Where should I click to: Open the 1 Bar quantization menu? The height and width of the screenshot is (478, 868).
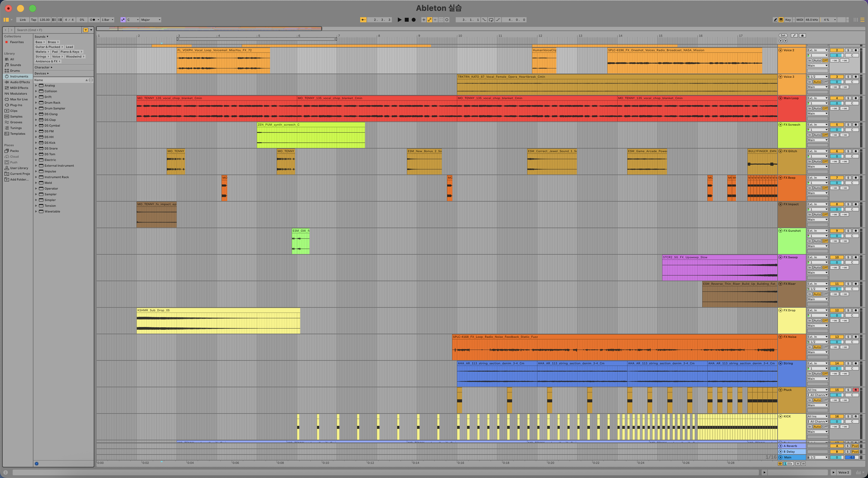point(108,20)
